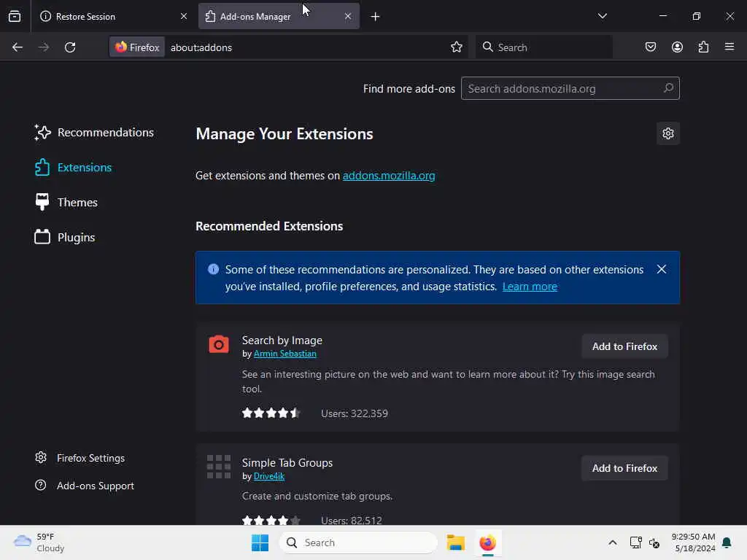This screenshot has height=560, width=747.
Task: Click the muted volume tray icon
Action: (x=654, y=542)
